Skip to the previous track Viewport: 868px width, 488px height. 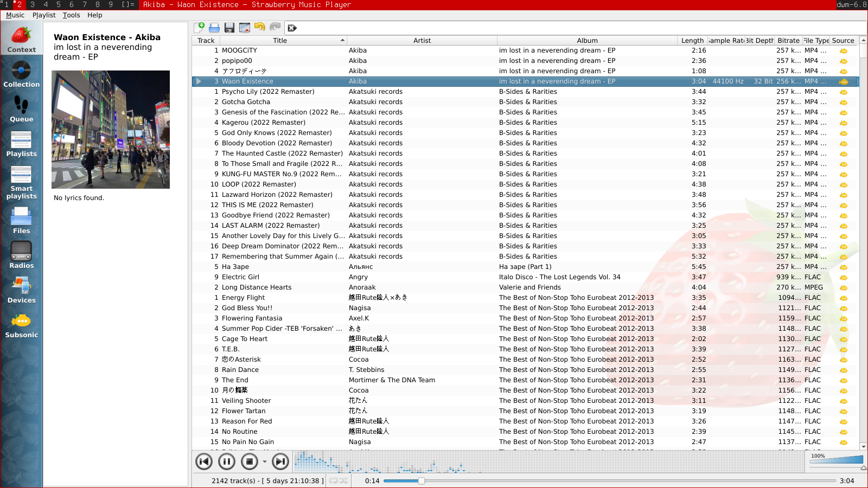pyautogui.click(x=204, y=461)
